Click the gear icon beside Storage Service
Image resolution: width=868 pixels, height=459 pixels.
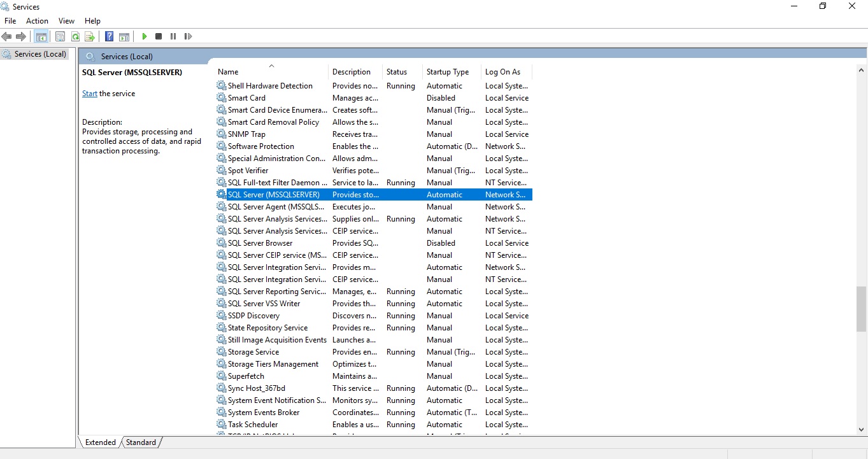coord(222,351)
